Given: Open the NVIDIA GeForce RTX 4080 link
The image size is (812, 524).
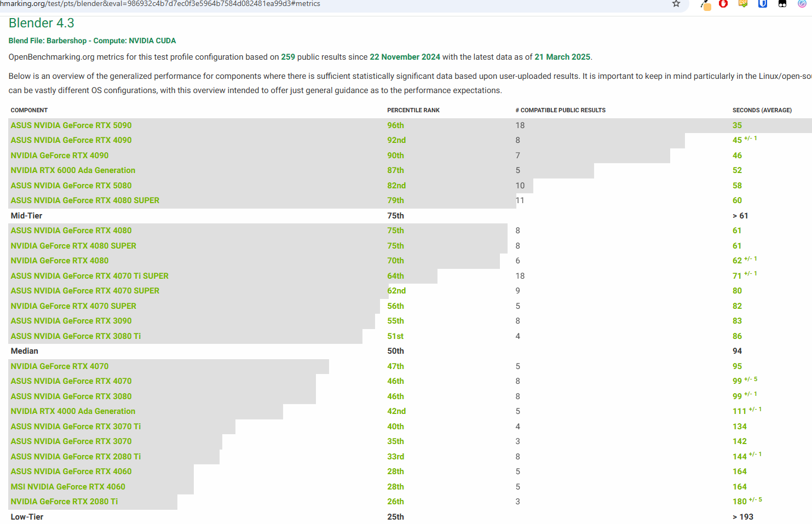Looking at the screenshot, I should [60, 261].
